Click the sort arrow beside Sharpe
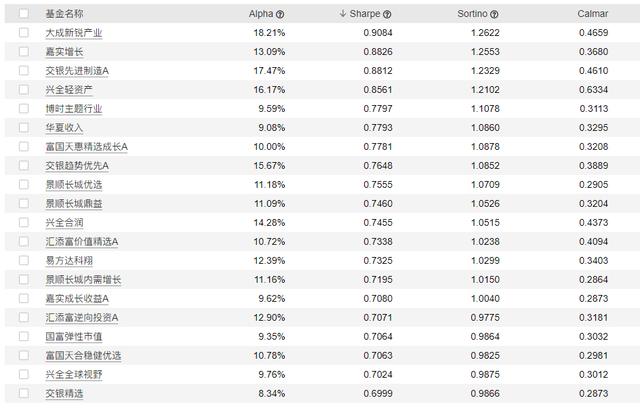Viewport: 640px width, 415px height. 343,14
